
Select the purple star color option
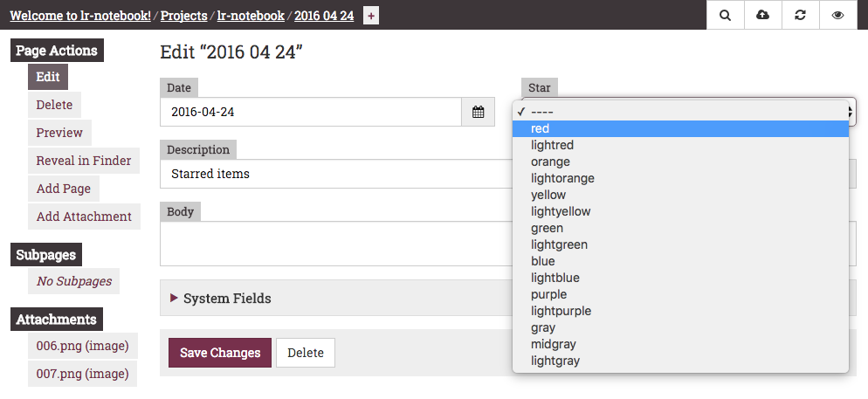pos(680,294)
